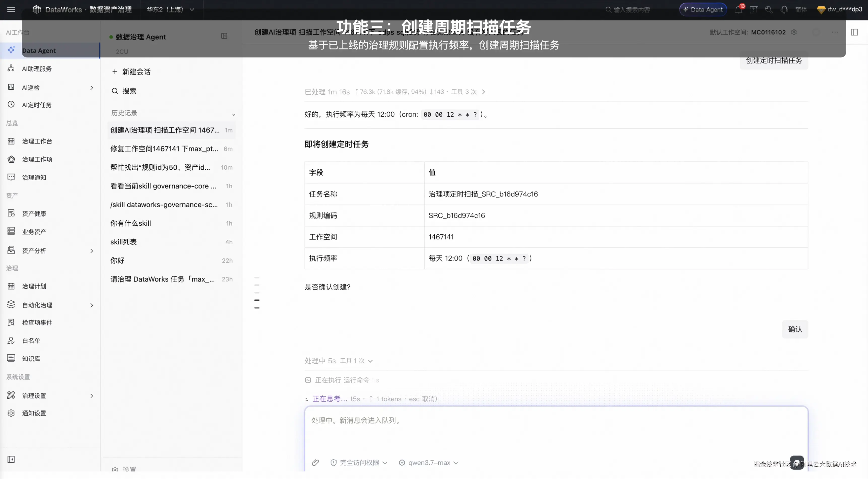Click the paperclip attachment icon
Image resolution: width=868 pixels, height=479 pixels.
[315, 462]
